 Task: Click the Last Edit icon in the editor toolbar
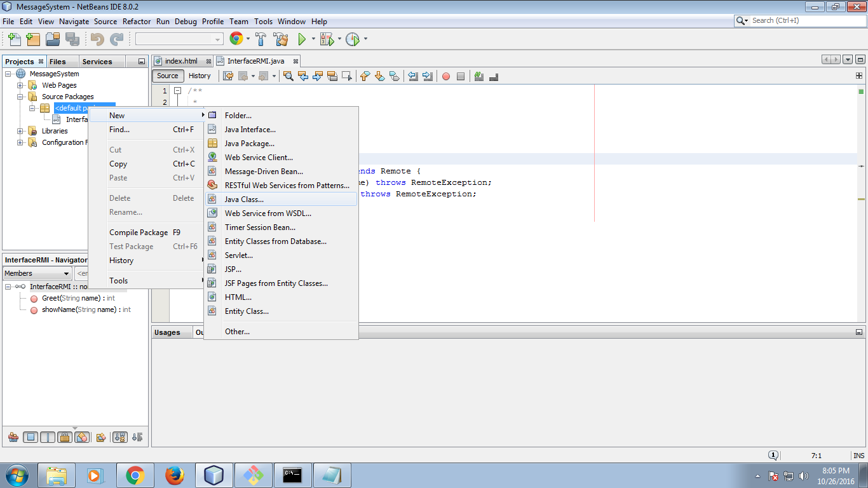point(228,76)
